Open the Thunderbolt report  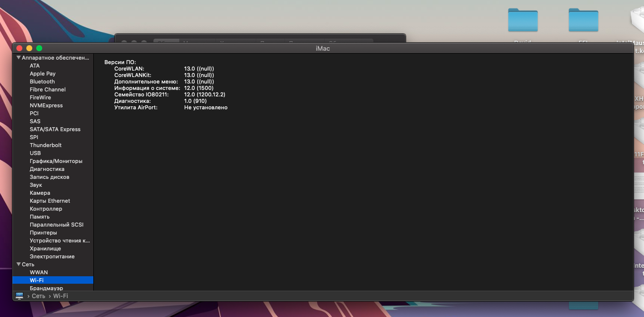pos(45,145)
